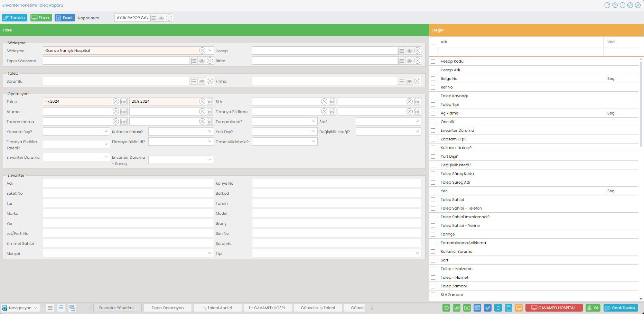Expand the Kapsam Dışı? dropdown

tap(106, 131)
